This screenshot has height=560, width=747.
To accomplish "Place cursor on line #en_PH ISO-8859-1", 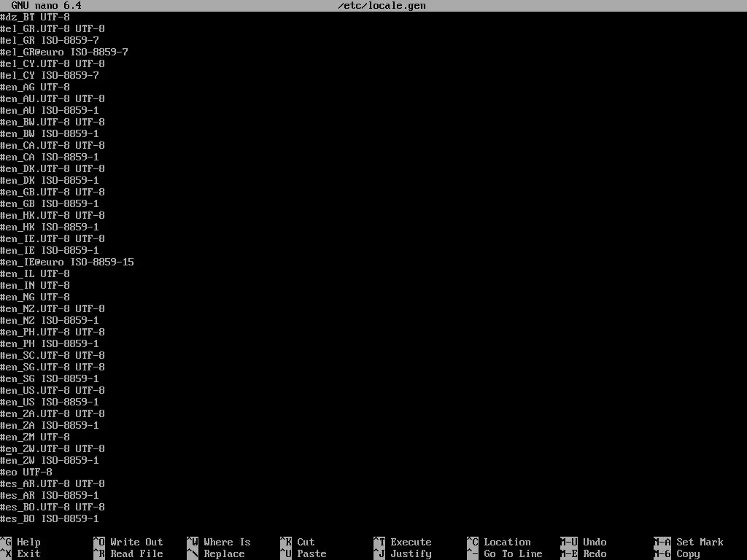I will (x=50, y=344).
